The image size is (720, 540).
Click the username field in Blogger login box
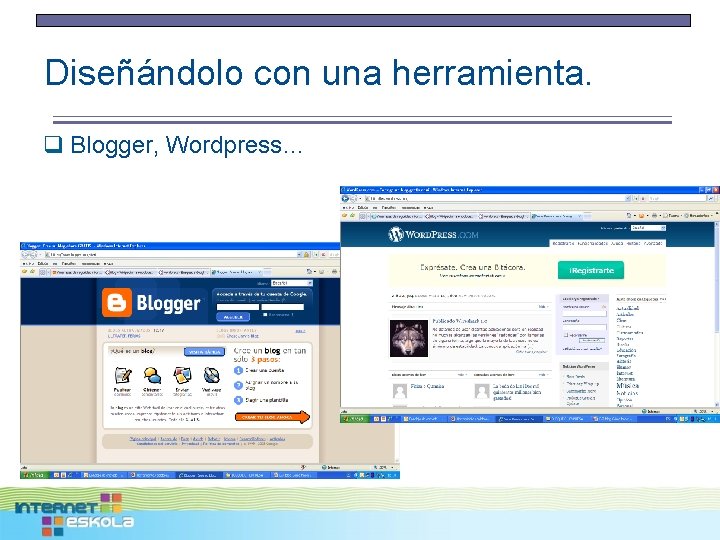pos(237,307)
